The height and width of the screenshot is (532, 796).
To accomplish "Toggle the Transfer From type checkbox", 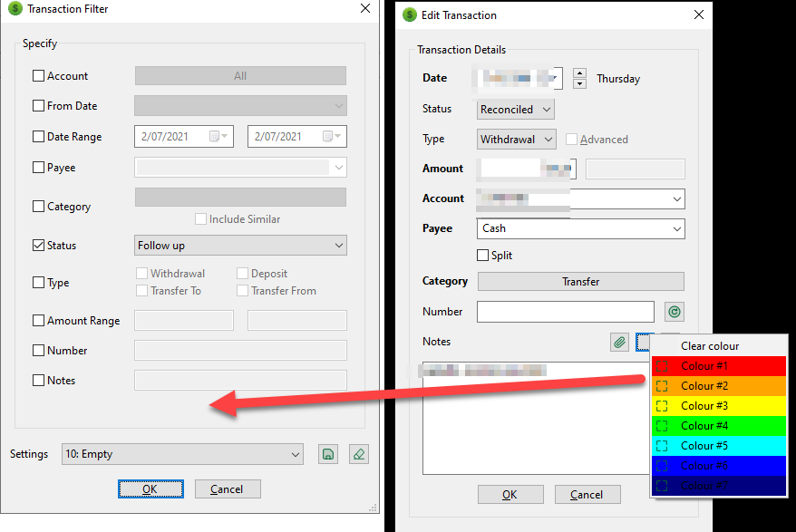I will coord(242,290).
